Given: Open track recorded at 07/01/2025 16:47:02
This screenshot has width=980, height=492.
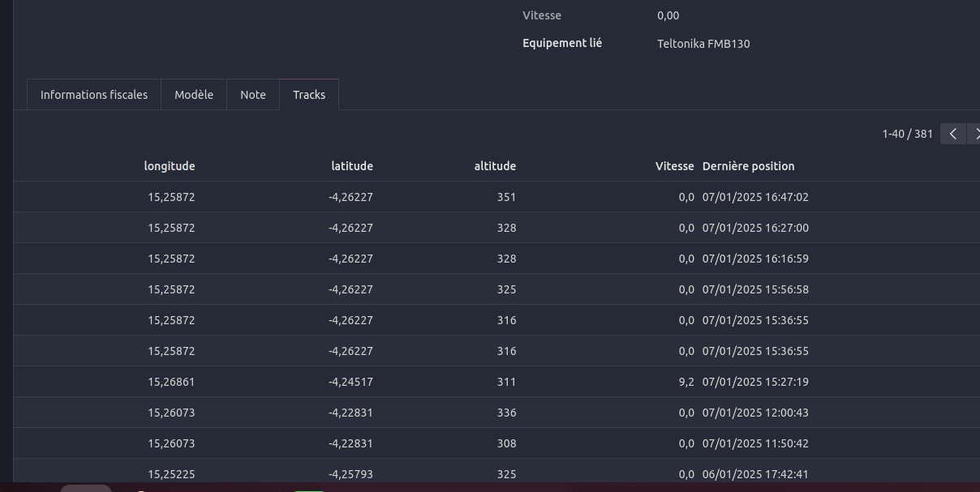Looking at the screenshot, I should pos(755,197).
